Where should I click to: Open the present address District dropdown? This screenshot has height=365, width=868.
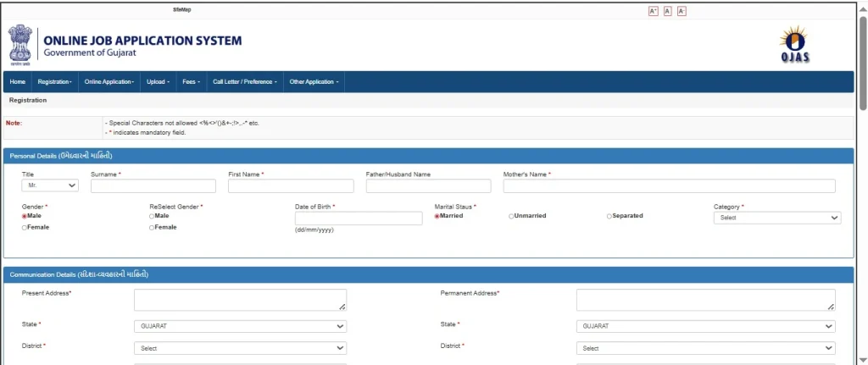240,348
